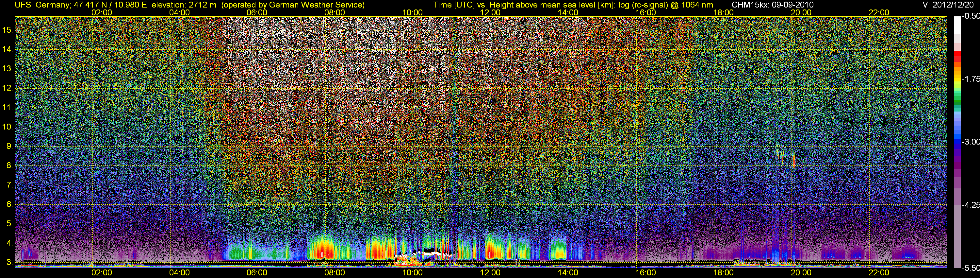Select '20:00' on the bottom time axis
This screenshot has width=980, height=278.
pyautogui.click(x=801, y=273)
